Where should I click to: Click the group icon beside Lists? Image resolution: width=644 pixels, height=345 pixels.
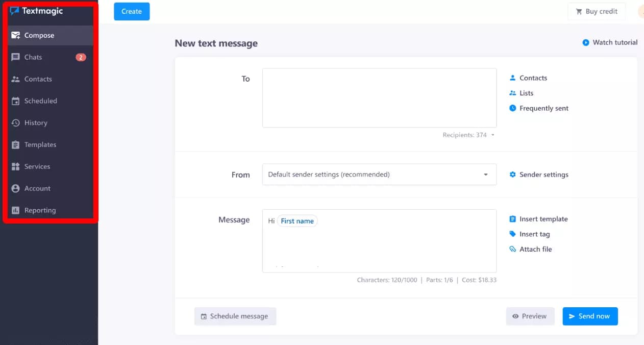pyautogui.click(x=513, y=93)
